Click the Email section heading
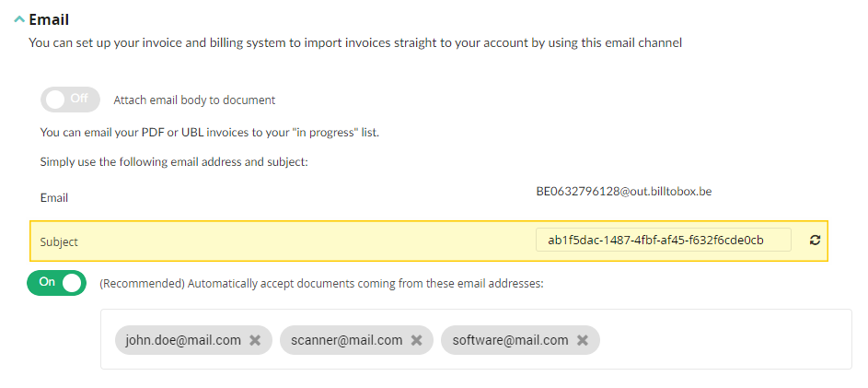This screenshot has width=868, height=388. [x=49, y=19]
